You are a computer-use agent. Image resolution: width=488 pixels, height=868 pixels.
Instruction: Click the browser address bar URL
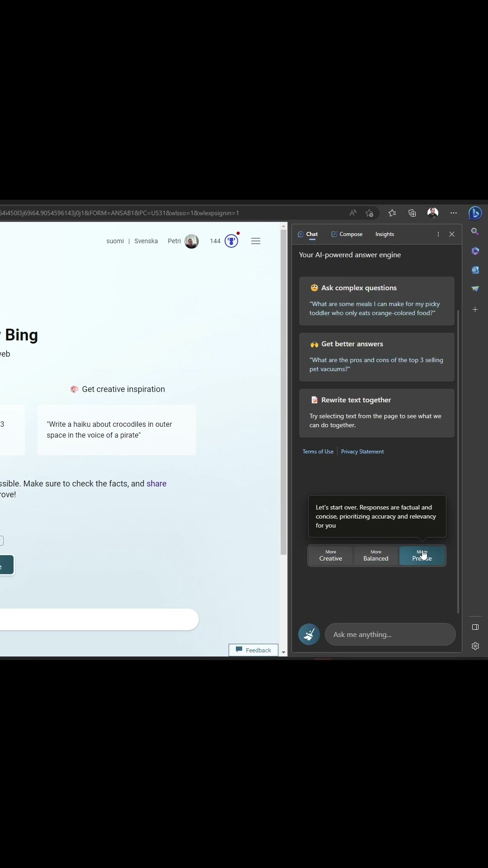(119, 213)
